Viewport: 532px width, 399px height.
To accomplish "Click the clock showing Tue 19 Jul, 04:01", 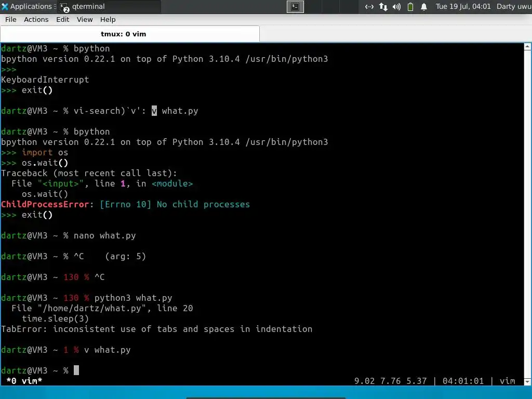I will click(463, 6).
